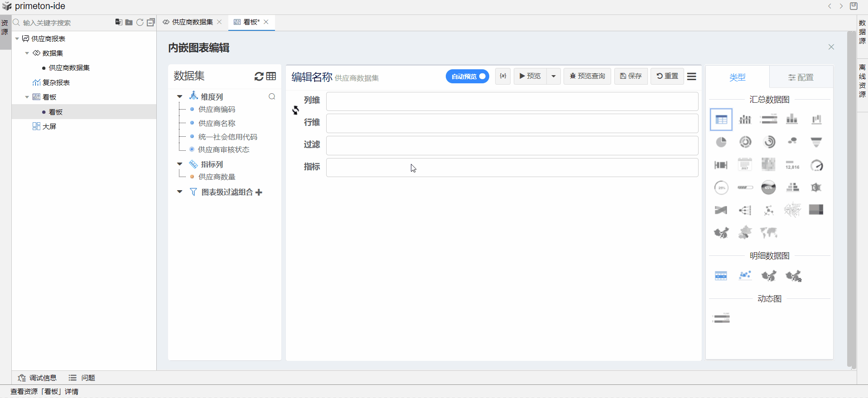Switch to the 配置 tab

(x=800, y=77)
